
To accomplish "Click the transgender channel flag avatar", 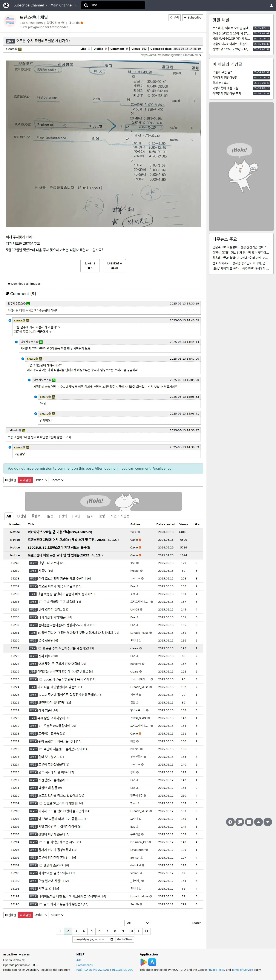I will pyautogui.click(x=10, y=21).
